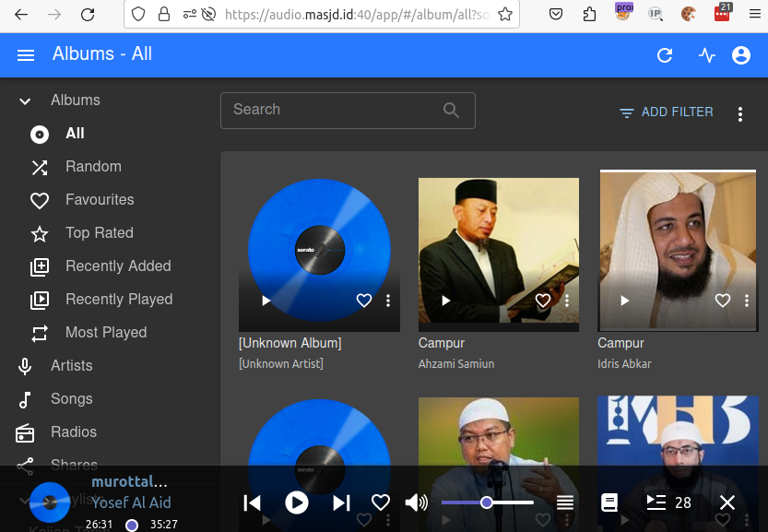Click ADD FILTER button
Image resolution: width=768 pixels, height=532 pixels.
(x=666, y=112)
